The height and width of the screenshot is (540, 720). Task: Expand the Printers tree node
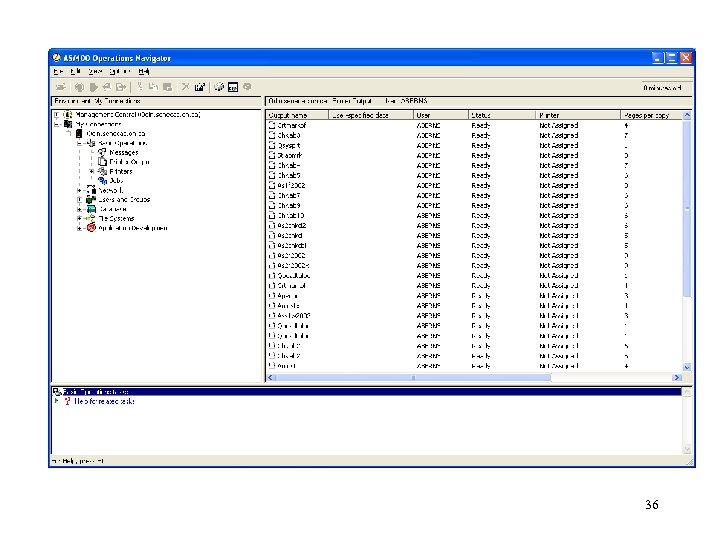point(91,171)
